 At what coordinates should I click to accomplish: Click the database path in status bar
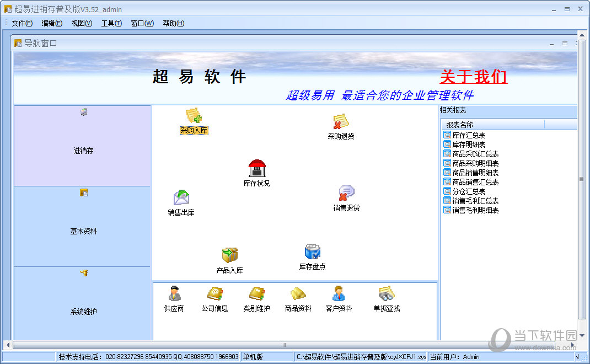(361, 357)
